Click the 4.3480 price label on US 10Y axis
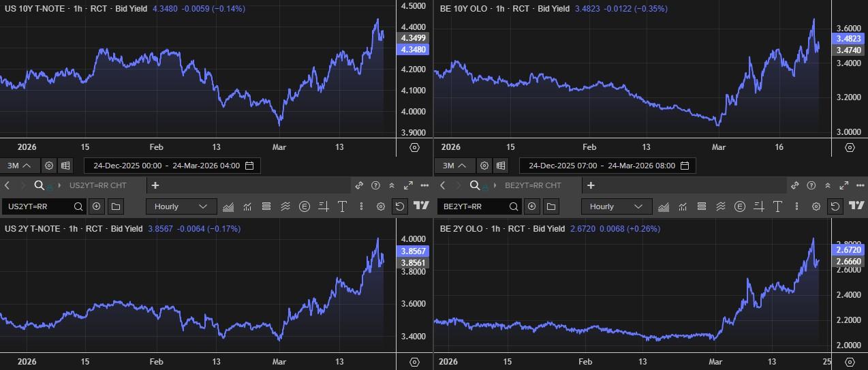Viewport: 868px width, 370px height. [x=414, y=50]
